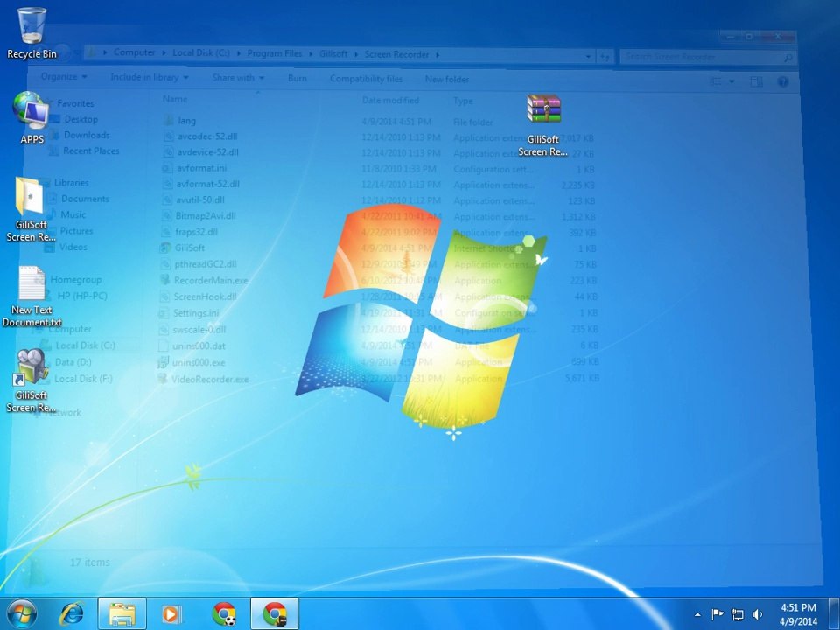Click New folder in Explorer toolbar

pyautogui.click(x=447, y=80)
